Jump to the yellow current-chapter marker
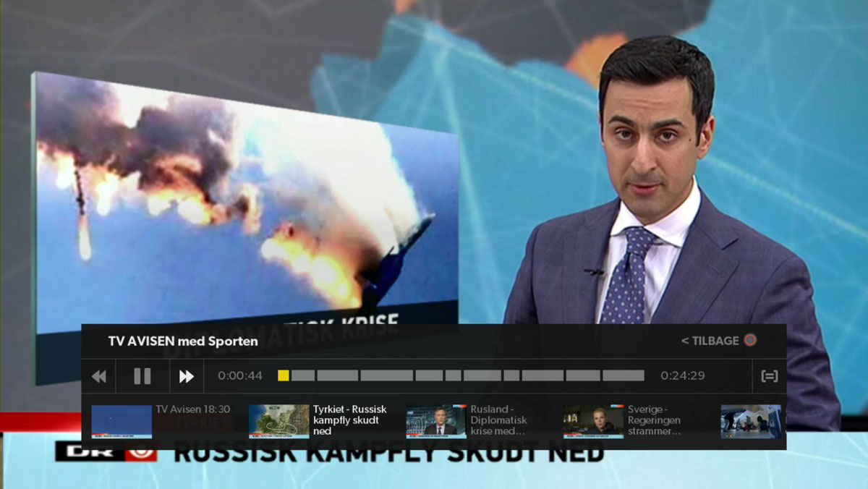The image size is (868, 489). (284, 375)
